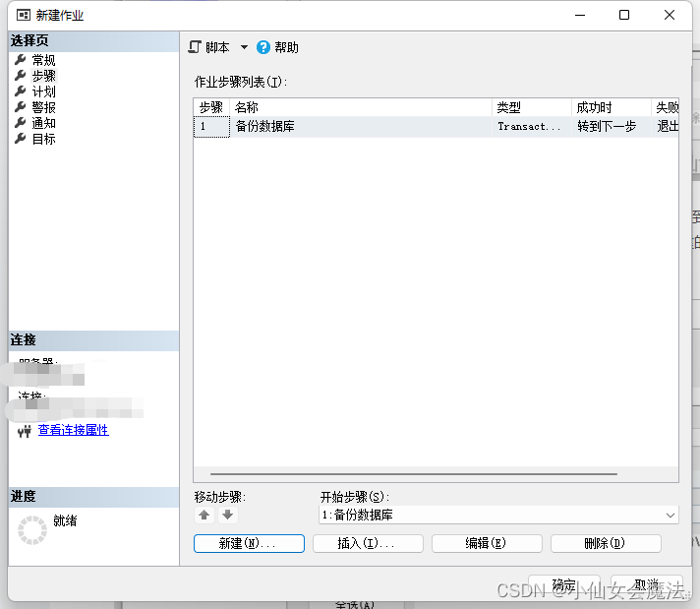Maximize the 新建作业 window
700x609 pixels.
[624, 15]
